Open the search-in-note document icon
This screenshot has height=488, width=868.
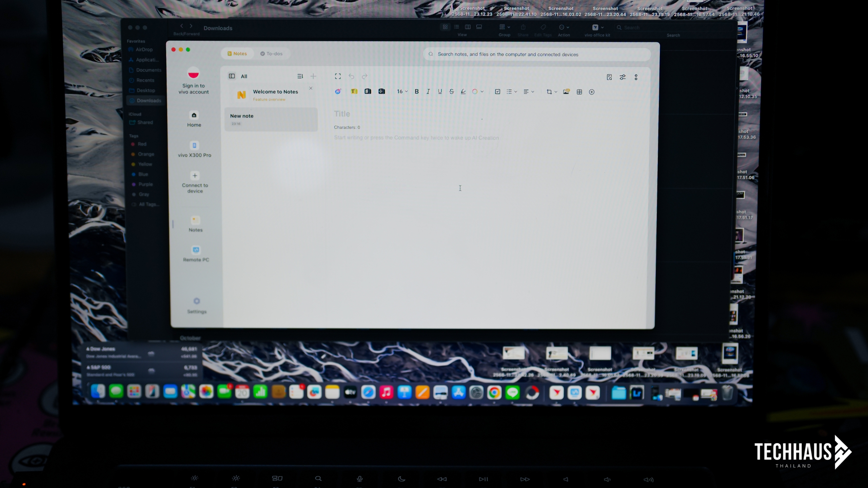pyautogui.click(x=609, y=77)
